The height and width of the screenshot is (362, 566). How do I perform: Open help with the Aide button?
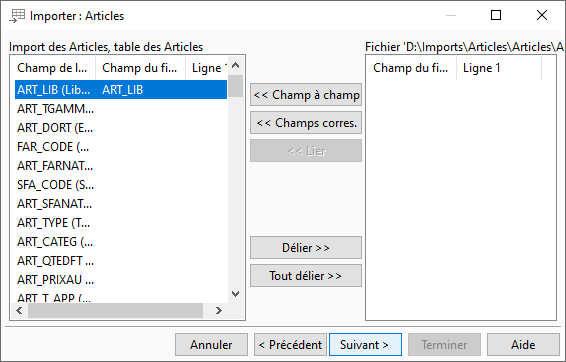[x=523, y=345]
